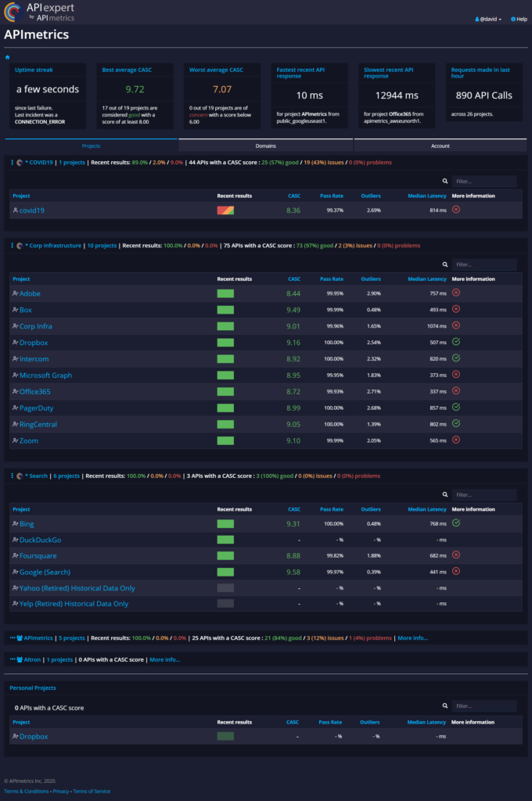The width and height of the screenshot is (532, 801).
Task: Open the Help icon link
Action: pyautogui.click(x=519, y=19)
